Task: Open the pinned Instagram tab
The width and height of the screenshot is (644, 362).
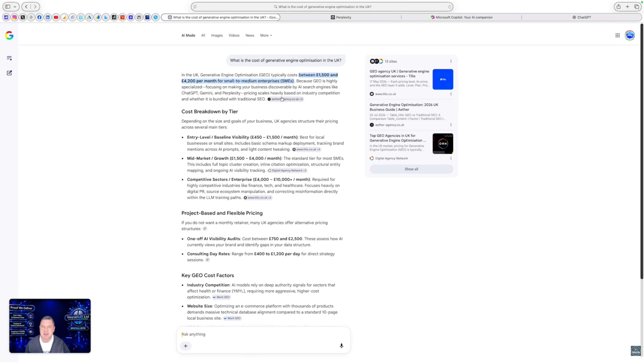Action: click(15, 17)
